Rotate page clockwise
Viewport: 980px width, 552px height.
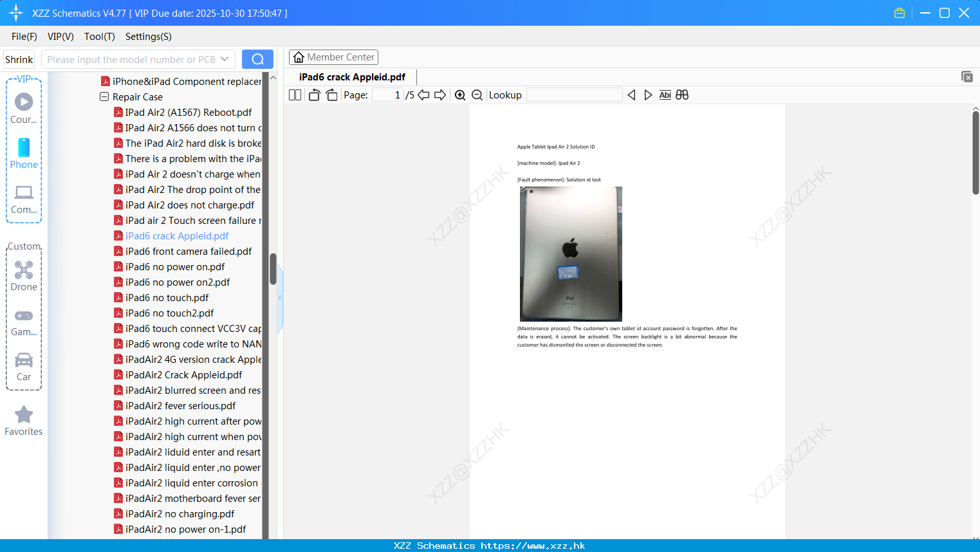[x=331, y=95]
